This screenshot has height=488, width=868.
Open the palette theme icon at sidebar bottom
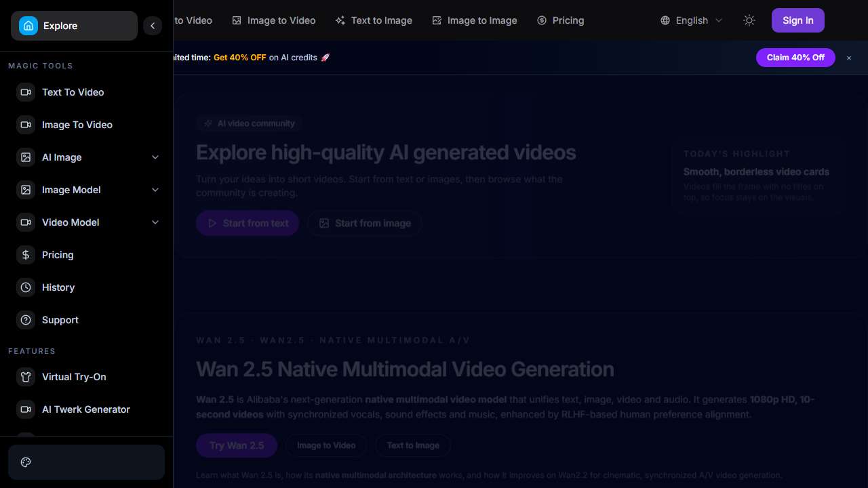coord(26,462)
